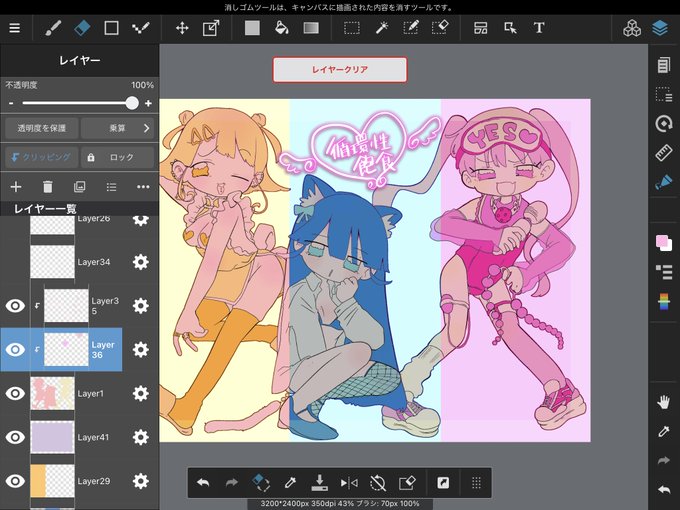Toggle the 透明度を保護 option
The width and height of the screenshot is (680, 510).
(x=42, y=128)
